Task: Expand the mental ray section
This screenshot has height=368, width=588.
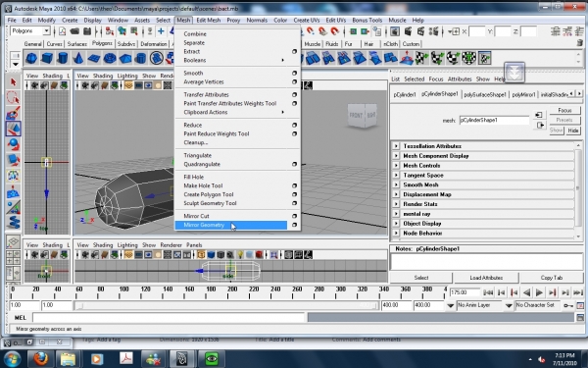Action: (396, 214)
